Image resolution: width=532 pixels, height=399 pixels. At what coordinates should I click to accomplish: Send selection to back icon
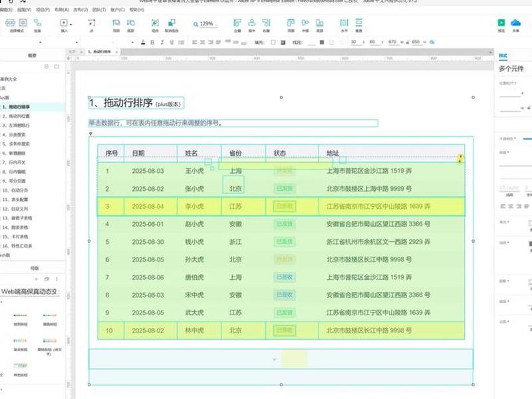coord(130,23)
